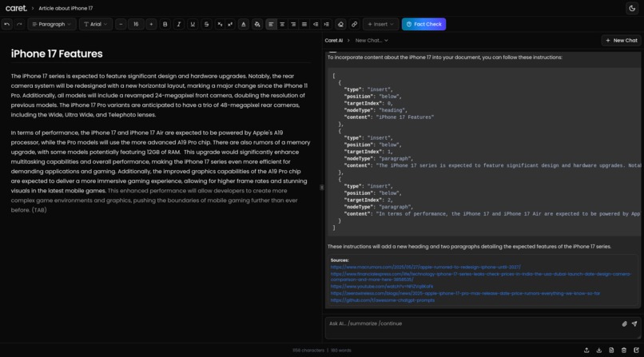Screen dimensions: 644x357
Task: Toggle superscript formatting
Action: pyautogui.click(x=230, y=24)
